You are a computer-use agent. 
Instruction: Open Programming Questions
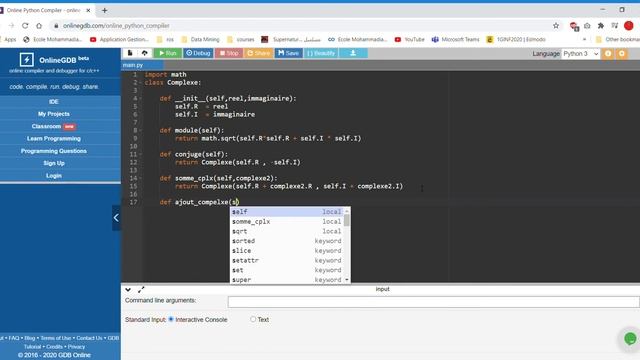[53, 151]
